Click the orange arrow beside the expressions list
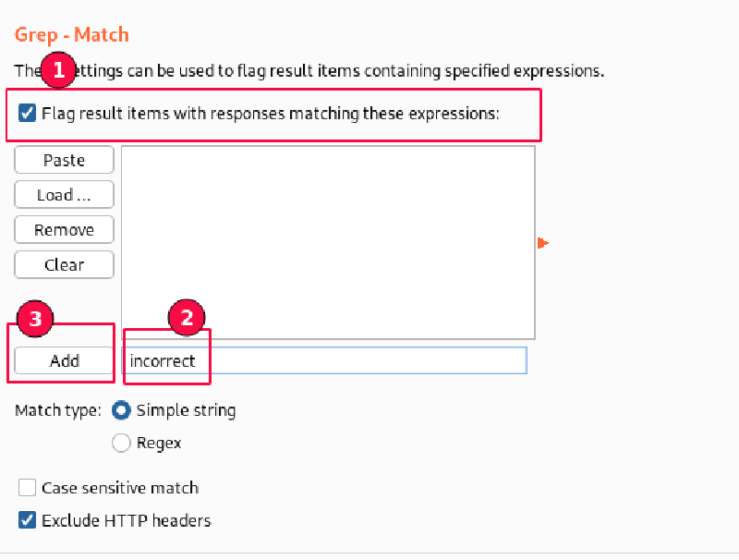Image resolution: width=739 pixels, height=560 pixels. [542, 243]
